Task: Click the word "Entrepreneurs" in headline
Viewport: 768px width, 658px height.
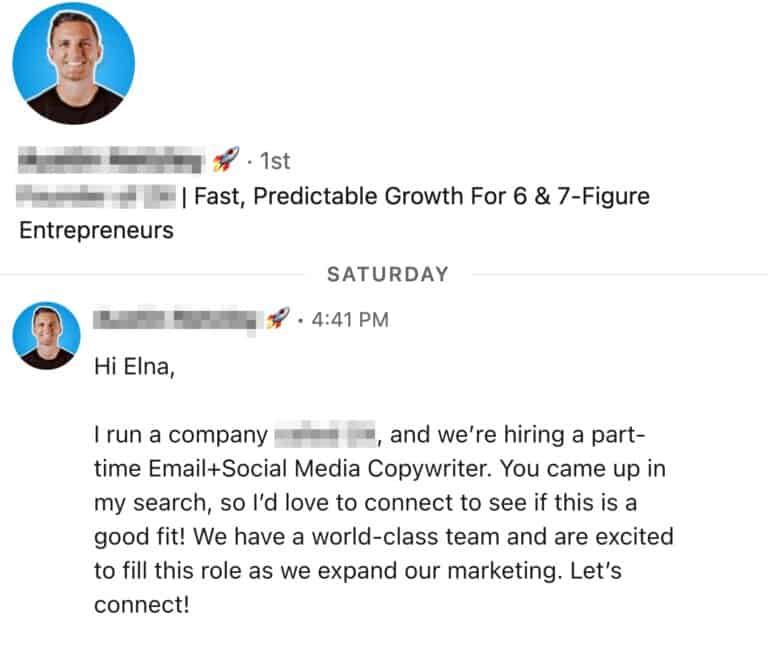Action: click(96, 231)
